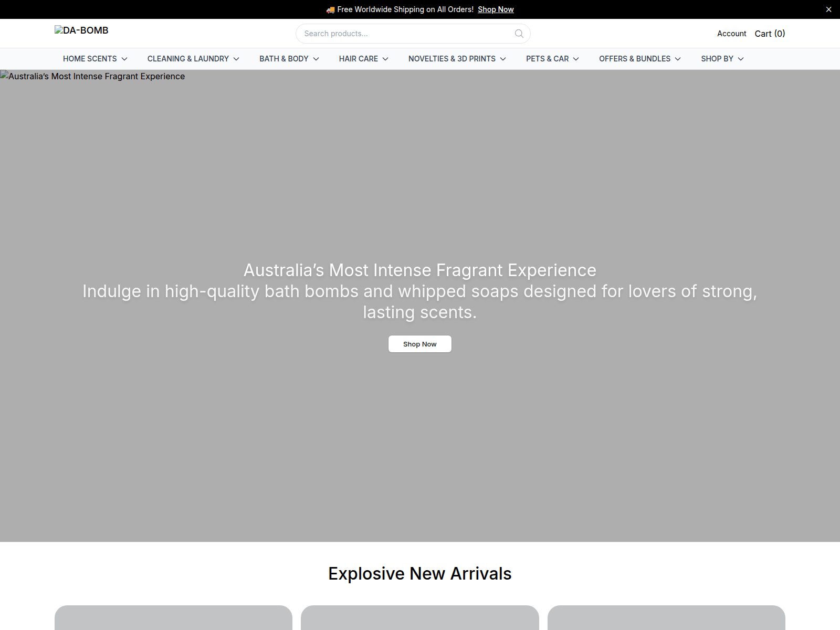The image size is (840, 630).
Task: Click the search magnifier icon
Action: [519, 34]
